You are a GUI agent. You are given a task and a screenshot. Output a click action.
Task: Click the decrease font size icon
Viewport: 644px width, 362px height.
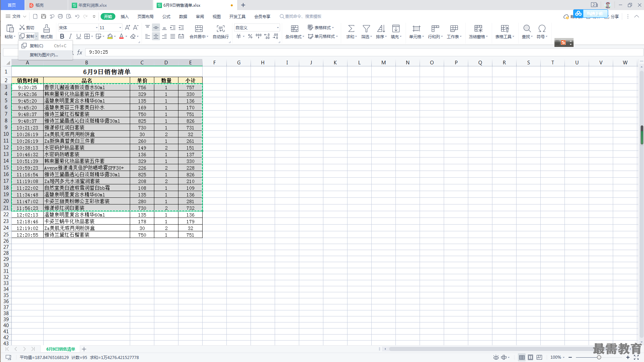click(136, 27)
